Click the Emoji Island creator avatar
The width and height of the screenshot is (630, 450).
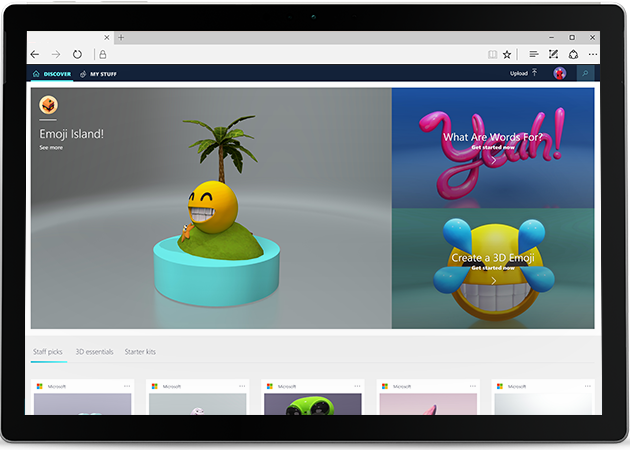(48, 105)
